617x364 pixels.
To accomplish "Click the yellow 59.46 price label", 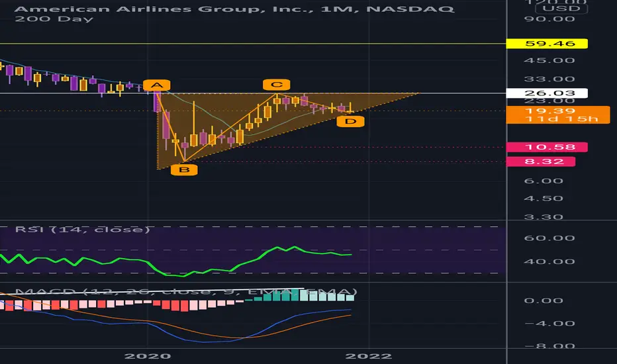I will click(547, 44).
